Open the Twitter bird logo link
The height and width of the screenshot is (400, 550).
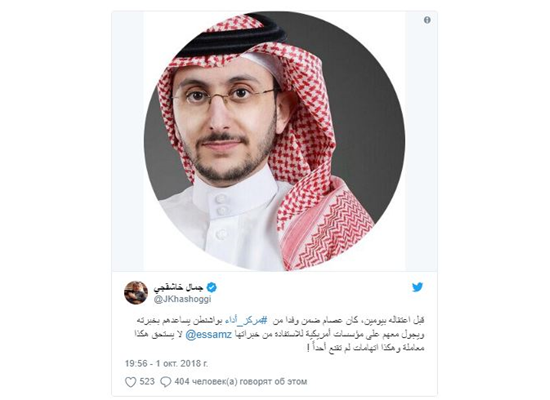pyautogui.click(x=417, y=287)
